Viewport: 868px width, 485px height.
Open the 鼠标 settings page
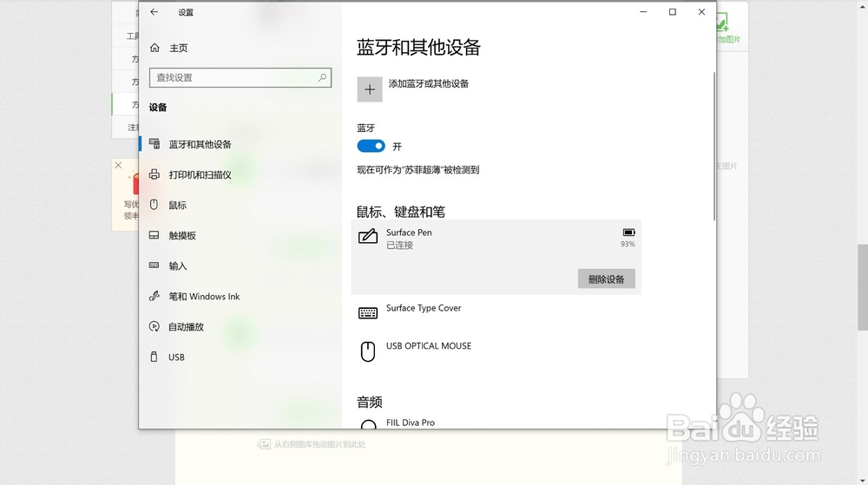pyautogui.click(x=240, y=205)
